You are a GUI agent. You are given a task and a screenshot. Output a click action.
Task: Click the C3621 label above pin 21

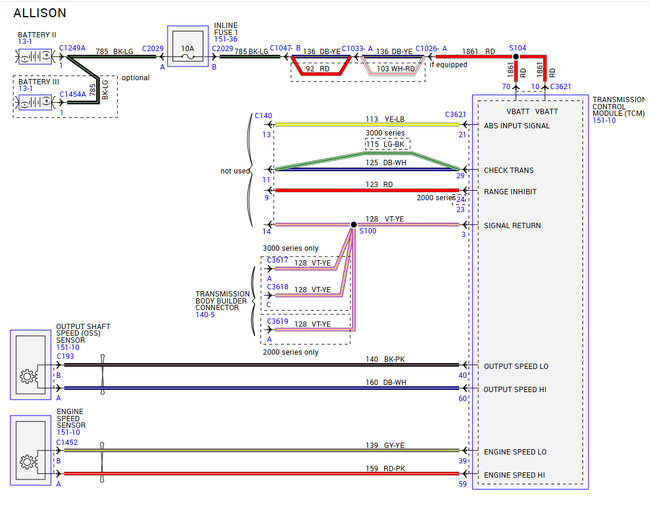[455, 114]
